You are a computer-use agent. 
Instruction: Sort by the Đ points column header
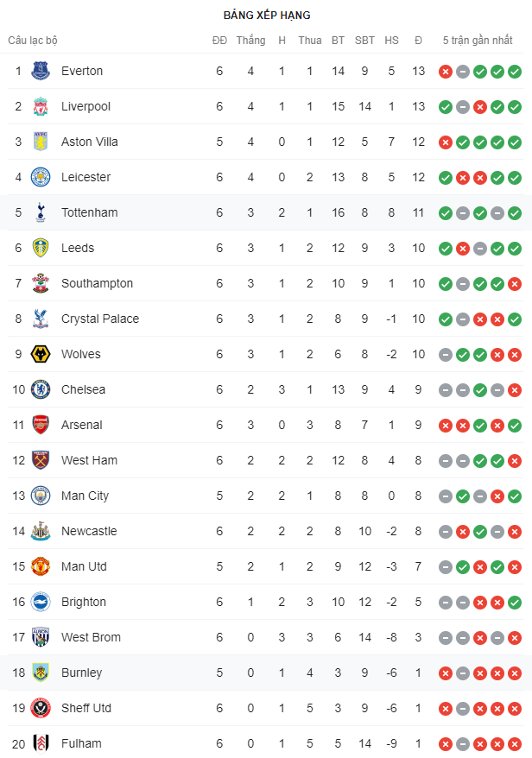pos(419,41)
